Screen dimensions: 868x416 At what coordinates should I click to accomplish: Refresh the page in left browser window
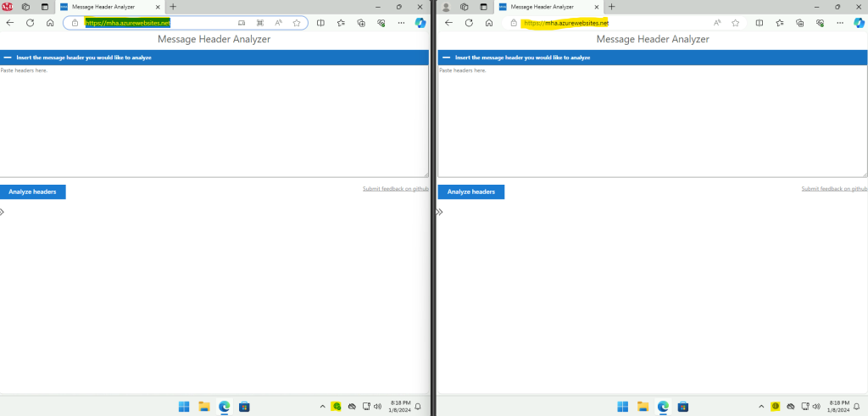(x=30, y=23)
